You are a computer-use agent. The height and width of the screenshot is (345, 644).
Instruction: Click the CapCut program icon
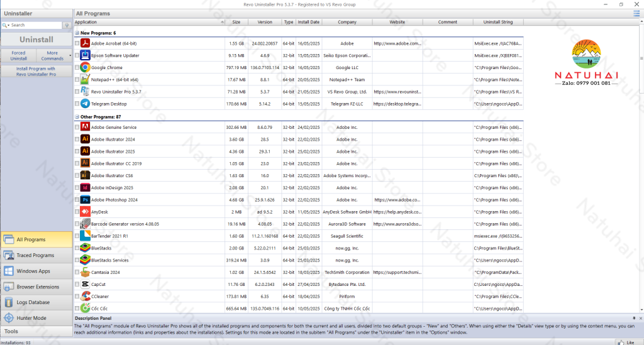click(x=85, y=284)
